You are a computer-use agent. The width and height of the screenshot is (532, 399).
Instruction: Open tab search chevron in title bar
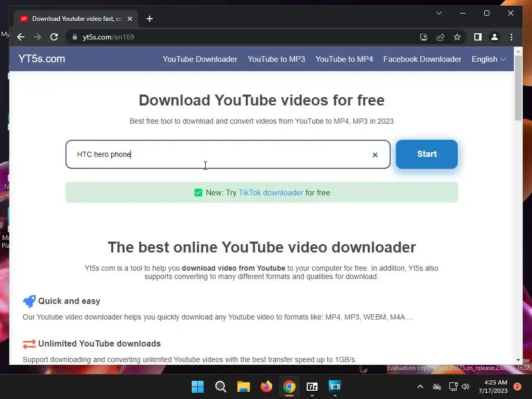coord(438,13)
